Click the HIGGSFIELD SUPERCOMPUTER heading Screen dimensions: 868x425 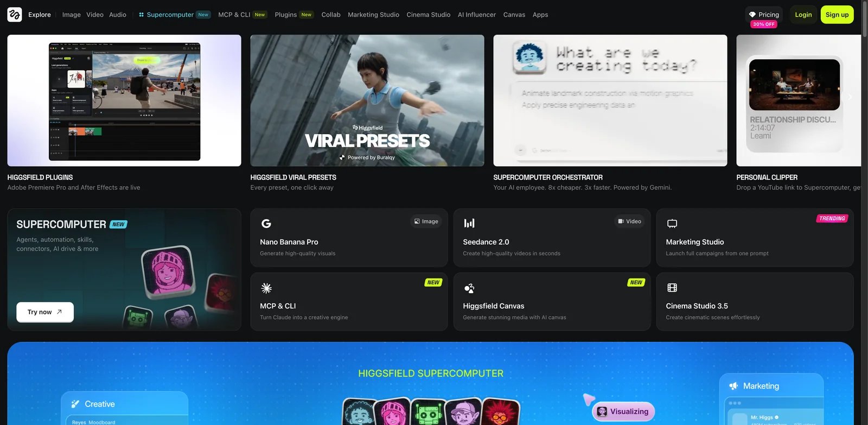431,373
